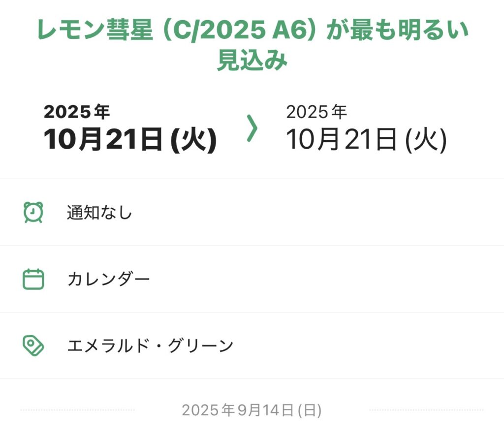Tap the calendar icon
This screenshot has height=438, width=504.
coord(33,279)
